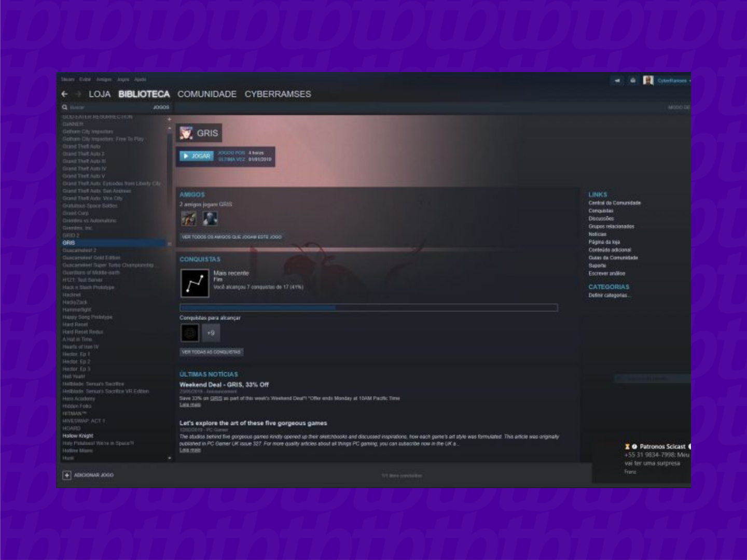Select GRIS in the game list
Image resolution: width=747 pixels, height=560 pixels.
pos(114,243)
